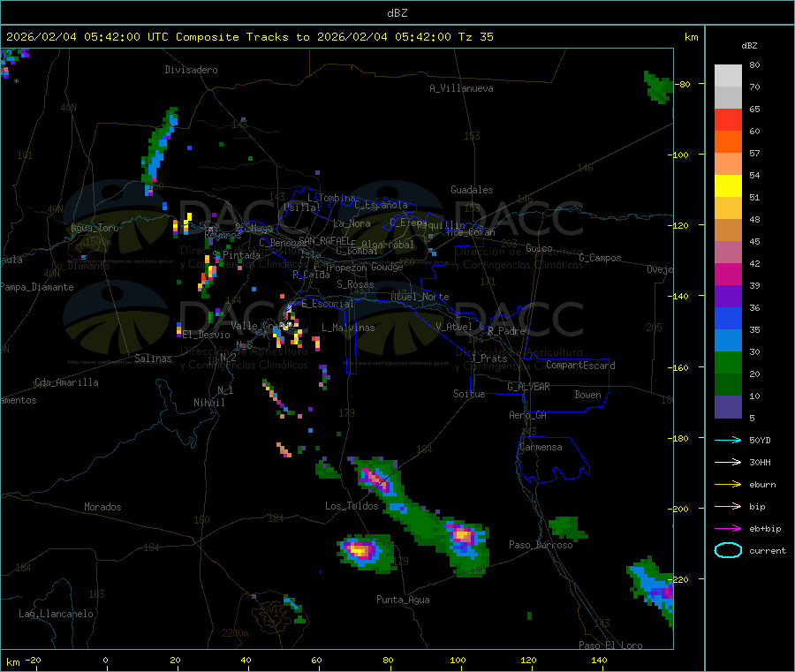Click the 'Agua_Toro' map label
The image size is (795, 672).
point(95,228)
